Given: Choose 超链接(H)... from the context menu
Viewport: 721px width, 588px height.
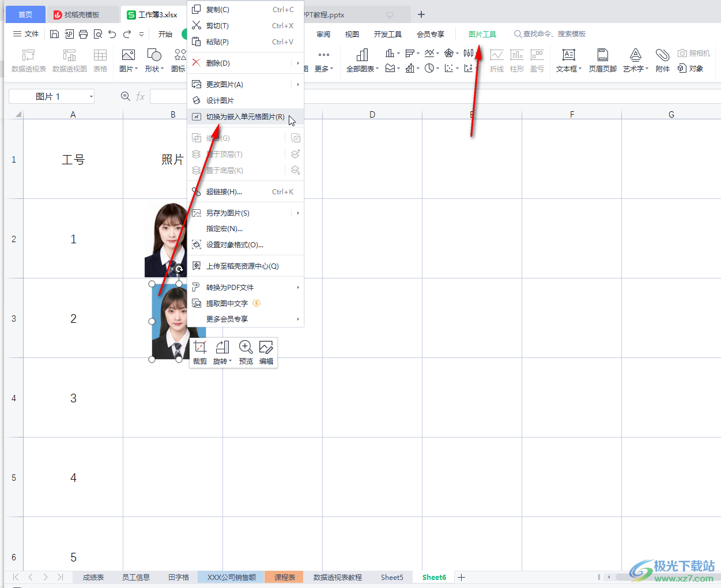Looking at the screenshot, I should pyautogui.click(x=246, y=192).
